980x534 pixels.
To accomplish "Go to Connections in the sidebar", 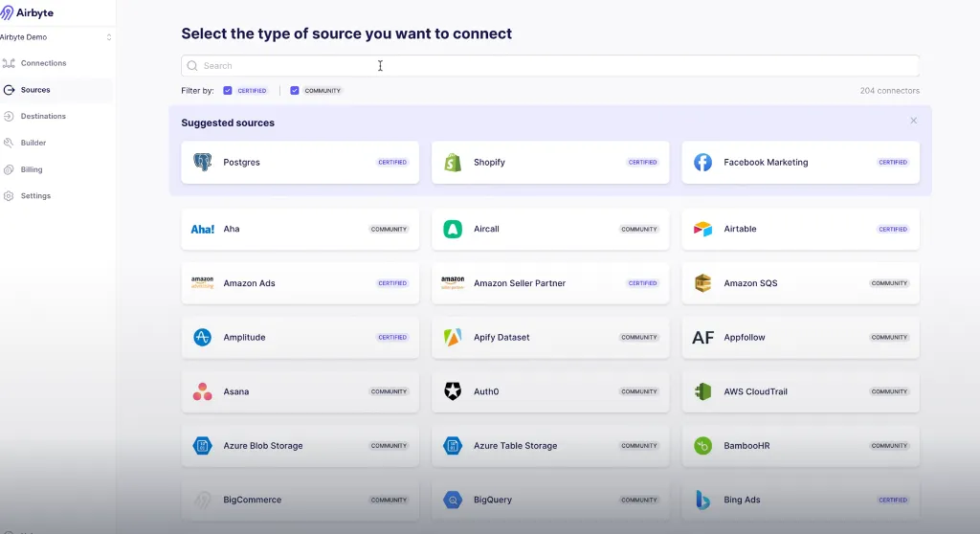I will tap(43, 63).
